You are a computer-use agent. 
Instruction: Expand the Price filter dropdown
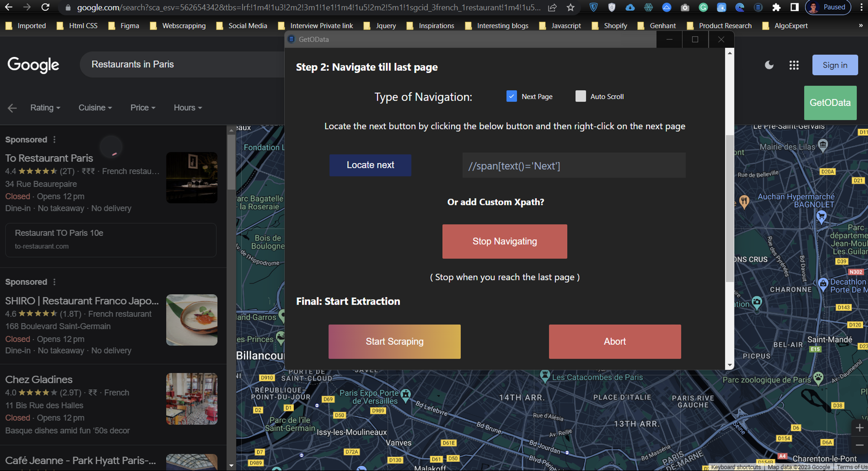pyautogui.click(x=143, y=108)
